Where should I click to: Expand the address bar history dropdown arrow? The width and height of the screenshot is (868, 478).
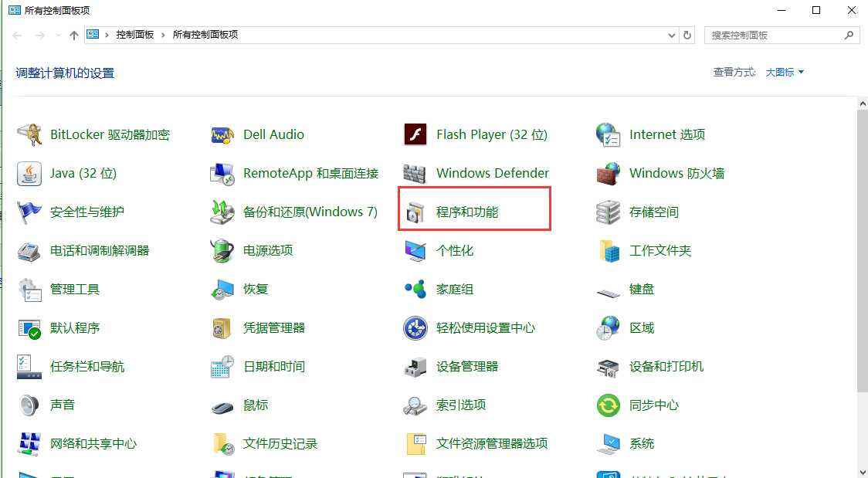[672, 35]
